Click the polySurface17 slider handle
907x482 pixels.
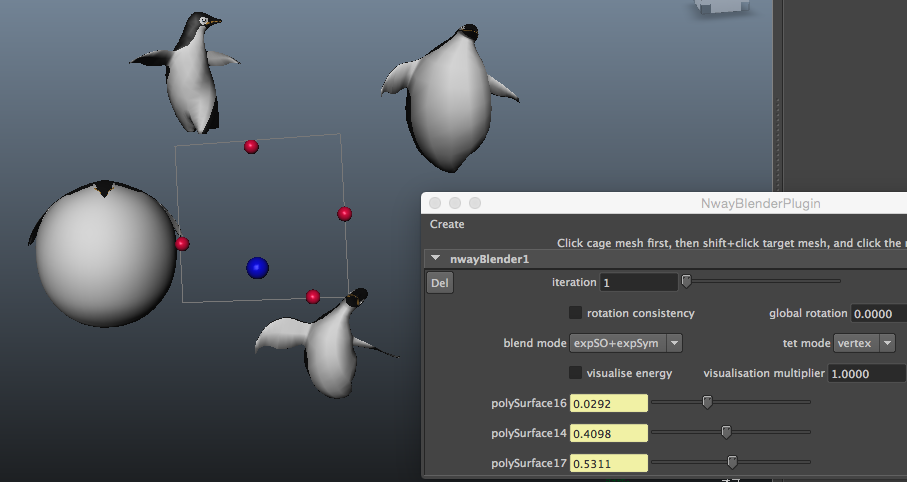click(732, 462)
